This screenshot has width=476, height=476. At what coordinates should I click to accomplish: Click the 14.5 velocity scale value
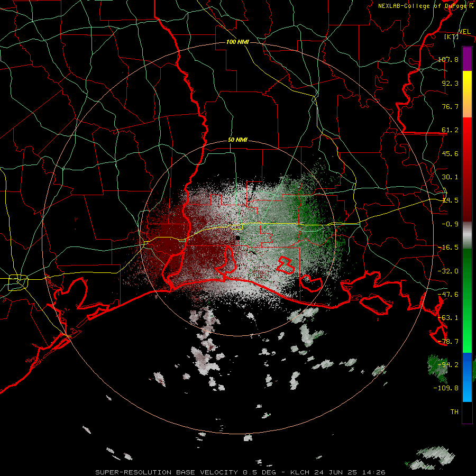450,200
